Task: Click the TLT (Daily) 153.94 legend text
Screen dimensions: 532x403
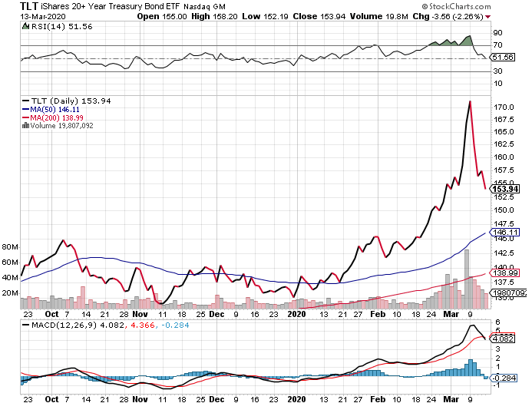Action: pos(71,101)
